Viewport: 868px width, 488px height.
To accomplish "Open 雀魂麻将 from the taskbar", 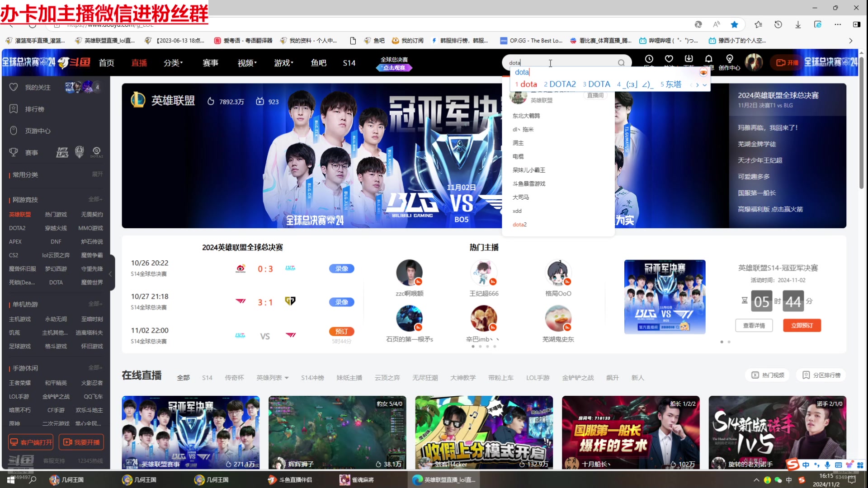I will click(357, 480).
